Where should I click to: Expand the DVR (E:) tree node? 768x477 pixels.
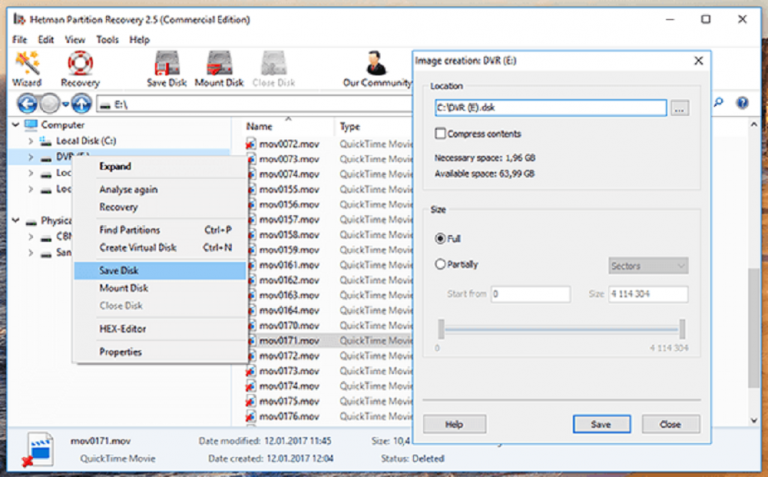point(30,157)
